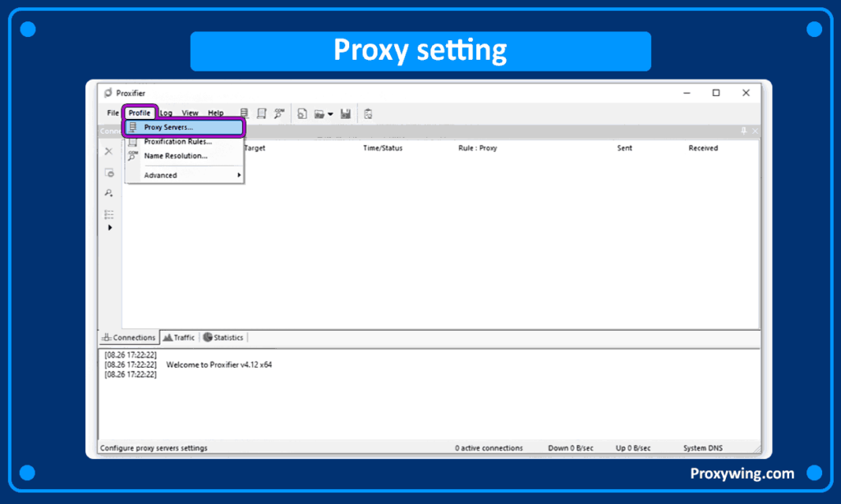
Task: Expand the black triangle at the sidebar bottom
Action: pos(109,227)
